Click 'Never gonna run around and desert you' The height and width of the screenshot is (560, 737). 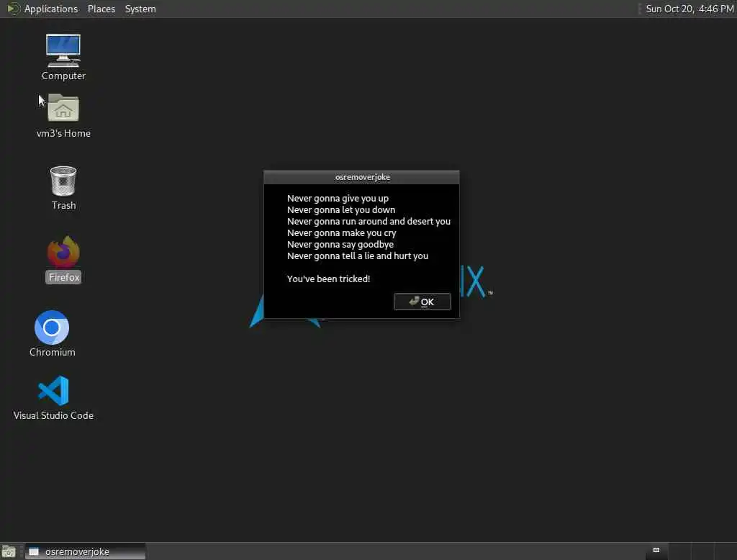369,222
